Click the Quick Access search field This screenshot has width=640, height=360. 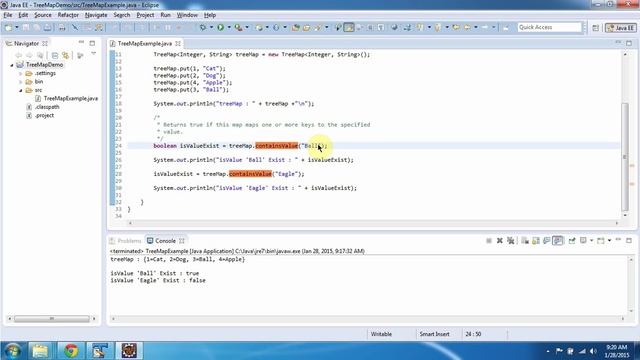click(x=549, y=27)
